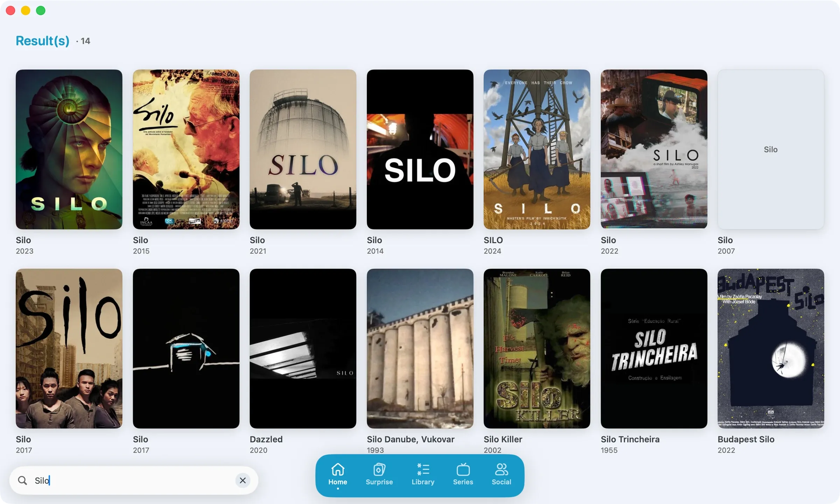This screenshot has width=840, height=504.
Task: Click the magnifying glass search icon
Action: (22, 480)
